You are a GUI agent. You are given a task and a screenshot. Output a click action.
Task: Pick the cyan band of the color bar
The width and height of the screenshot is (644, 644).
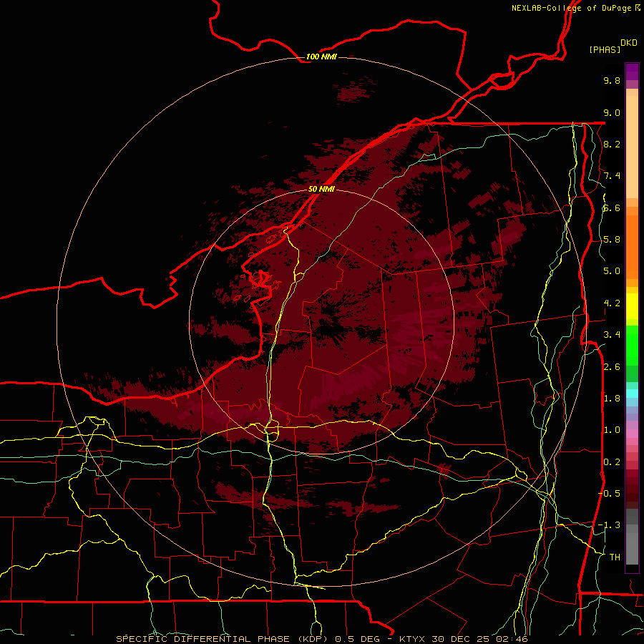click(632, 394)
